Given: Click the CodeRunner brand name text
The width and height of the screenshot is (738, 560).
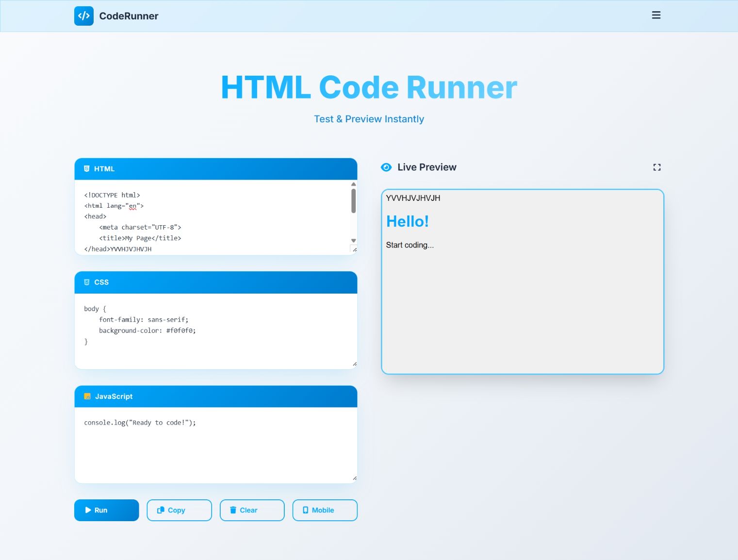Looking at the screenshot, I should [129, 16].
